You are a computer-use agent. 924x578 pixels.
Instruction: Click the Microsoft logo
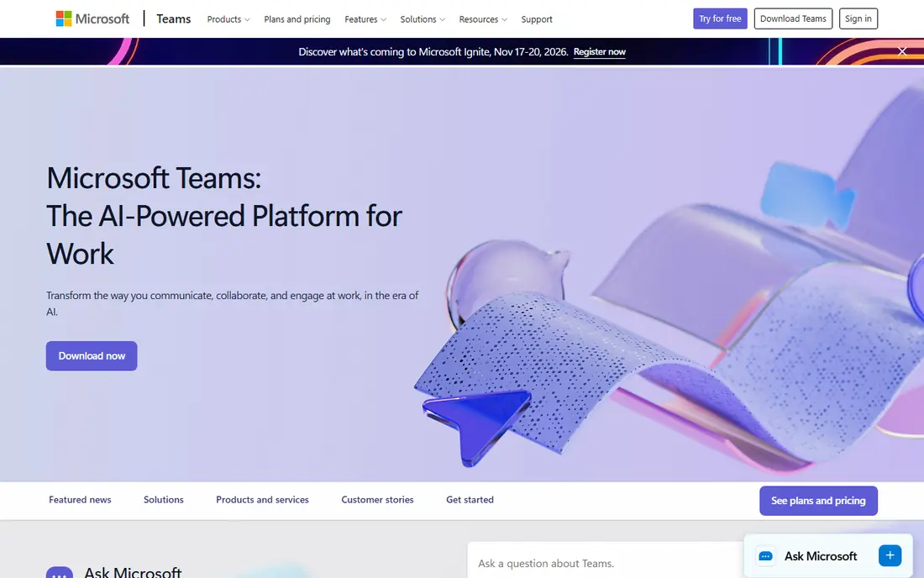coord(92,18)
